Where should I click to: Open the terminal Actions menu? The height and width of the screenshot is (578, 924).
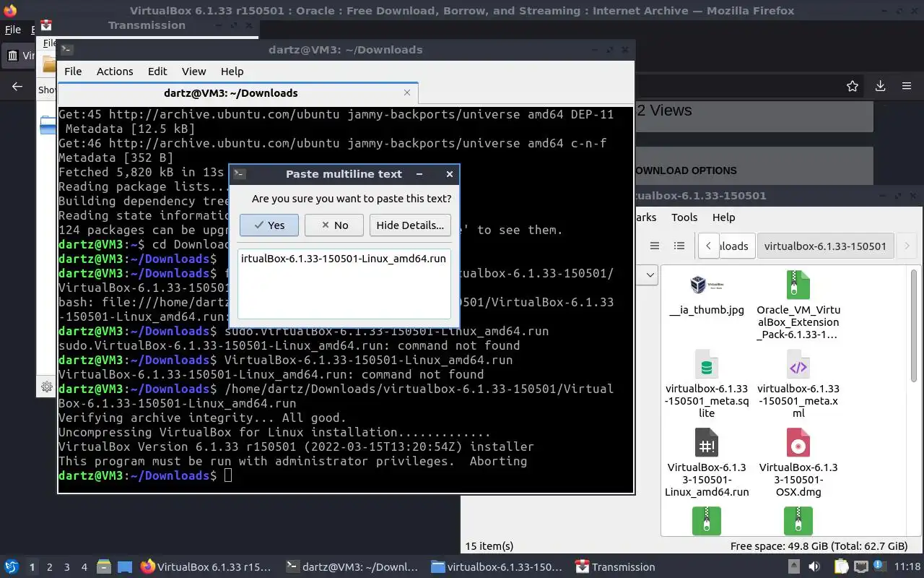coord(115,71)
